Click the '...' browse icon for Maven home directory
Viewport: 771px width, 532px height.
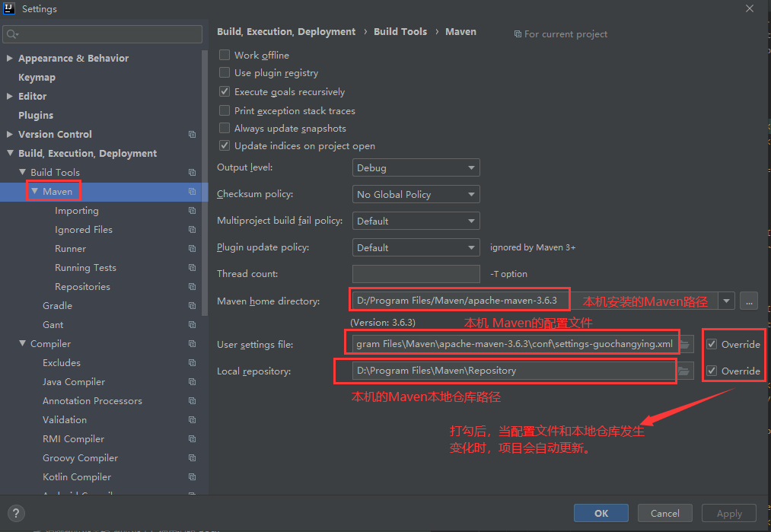coord(748,301)
